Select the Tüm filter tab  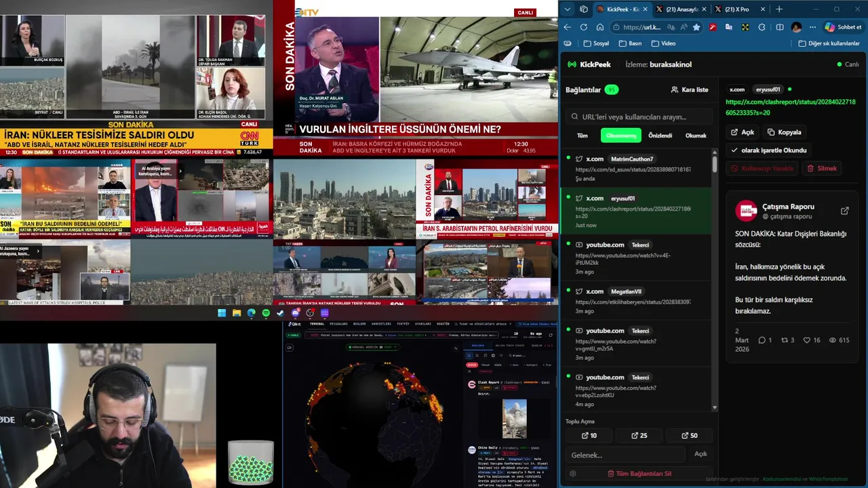pos(582,136)
